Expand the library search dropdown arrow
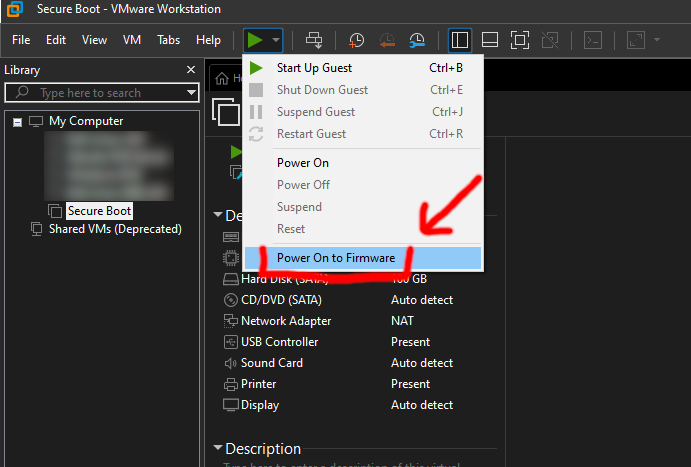 click(x=191, y=93)
